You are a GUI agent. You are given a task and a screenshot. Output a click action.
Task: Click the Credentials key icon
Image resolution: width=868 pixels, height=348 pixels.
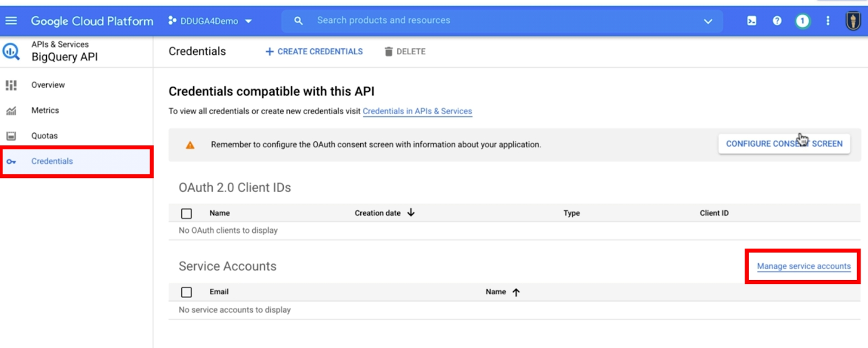click(11, 162)
